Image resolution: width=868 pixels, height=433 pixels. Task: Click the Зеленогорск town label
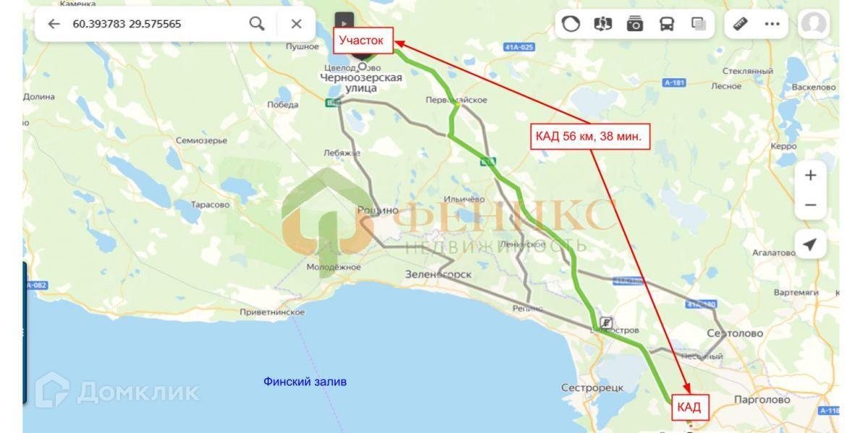tap(438, 274)
